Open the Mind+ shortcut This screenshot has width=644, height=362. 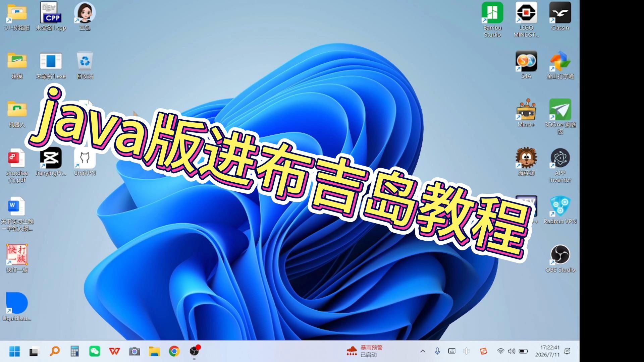[x=526, y=113]
